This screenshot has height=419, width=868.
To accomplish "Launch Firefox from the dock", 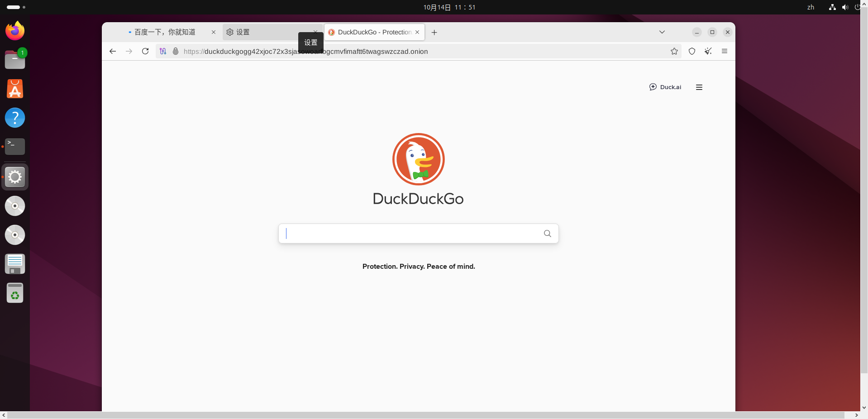I will pos(15,31).
